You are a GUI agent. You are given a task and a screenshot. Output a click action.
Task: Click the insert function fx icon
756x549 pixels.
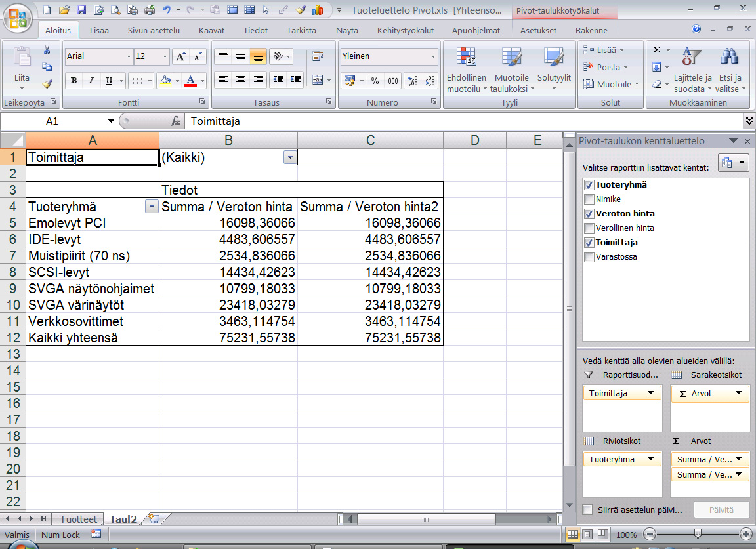[175, 121]
